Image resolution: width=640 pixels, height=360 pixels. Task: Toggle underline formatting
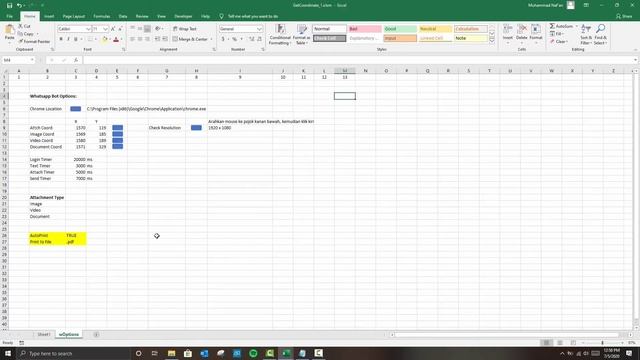coord(76,39)
